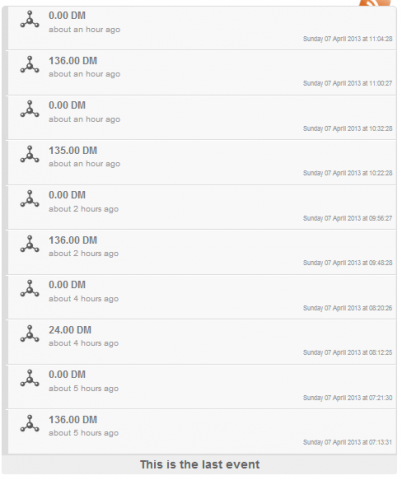The height and width of the screenshot is (480, 402).
Task: Click 'about 4 hours ago' under 0.00 DM
Action: click(84, 299)
